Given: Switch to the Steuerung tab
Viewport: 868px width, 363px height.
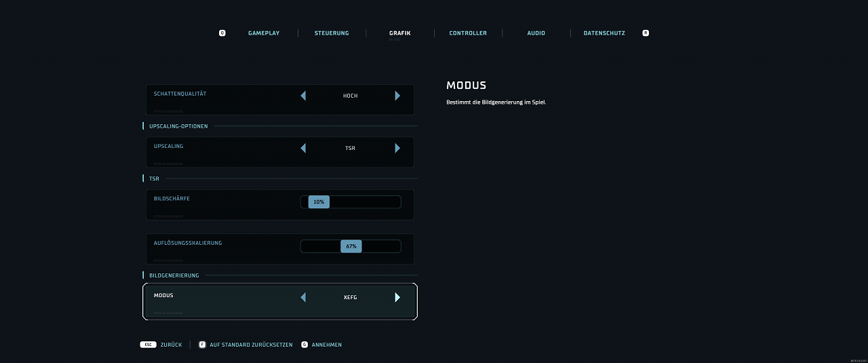Looking at the screenshot, I should click(332, 33).
